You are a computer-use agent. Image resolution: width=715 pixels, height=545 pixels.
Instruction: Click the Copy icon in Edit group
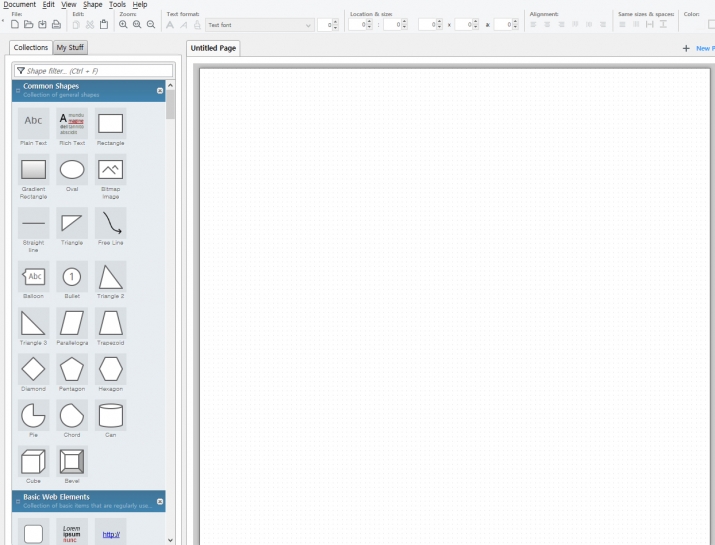(76, 25)
